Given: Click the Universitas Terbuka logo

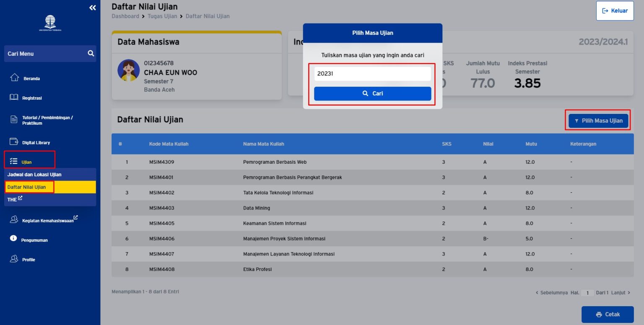Looking at the screenshot, I should pos(50,23).
